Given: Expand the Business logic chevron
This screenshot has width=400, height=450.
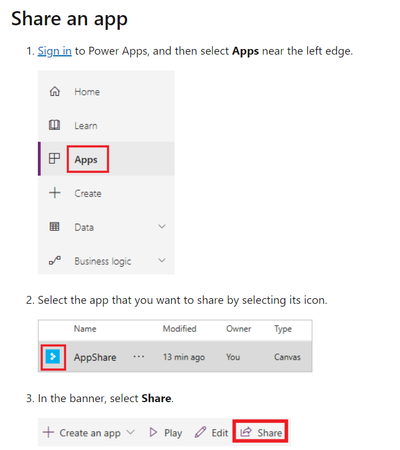Looking at the screenshot, I should (162, 260).
